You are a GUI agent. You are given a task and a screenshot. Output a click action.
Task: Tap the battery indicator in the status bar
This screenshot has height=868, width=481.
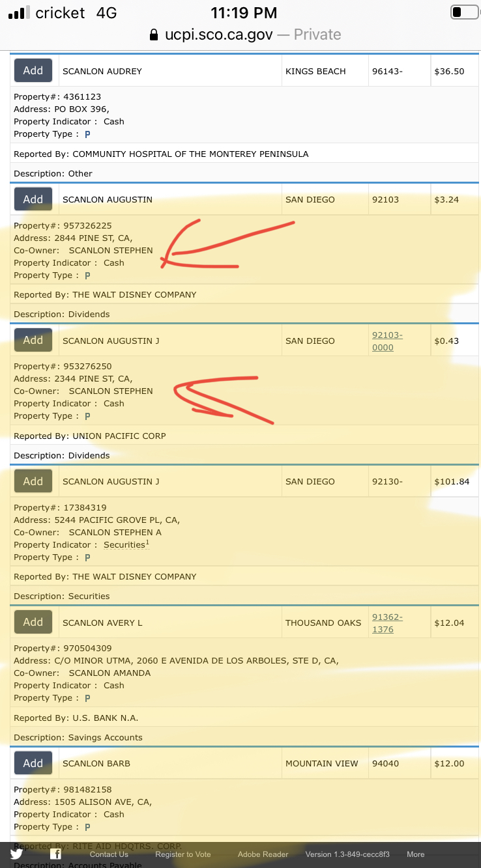pyautogui.click(x=464, y=12)
